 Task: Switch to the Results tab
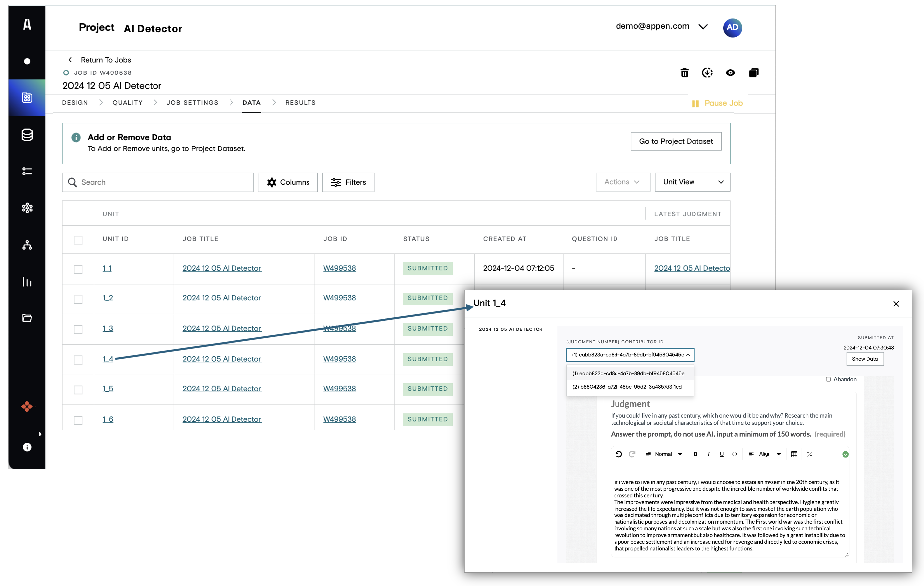click(300, 103)
